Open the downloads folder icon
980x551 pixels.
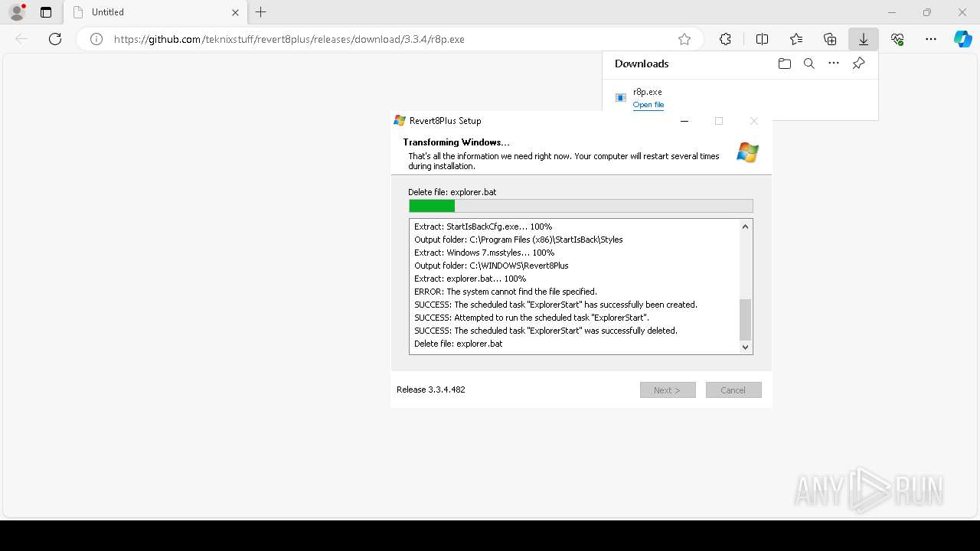pos(784,64)
